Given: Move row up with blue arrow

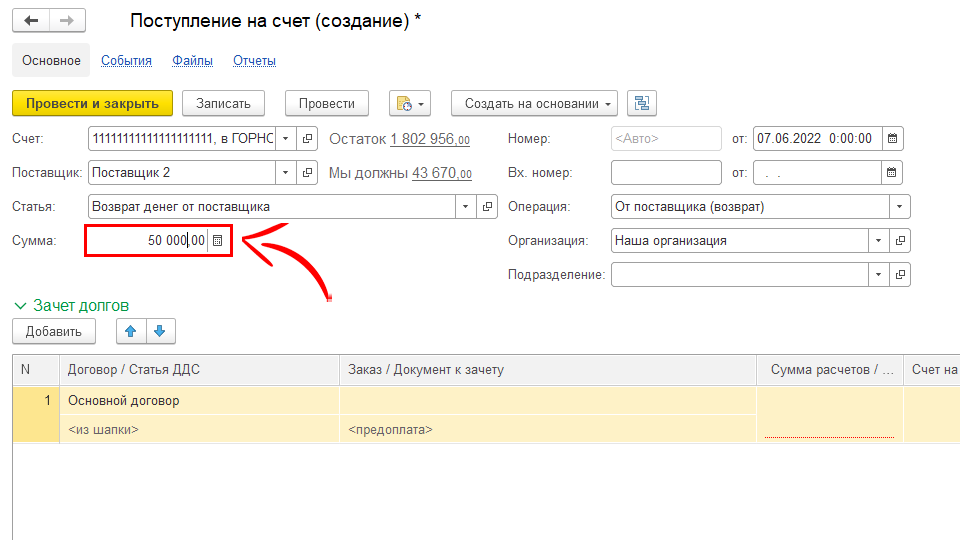Looking at the screenshot, I should [x=130, y=331].
